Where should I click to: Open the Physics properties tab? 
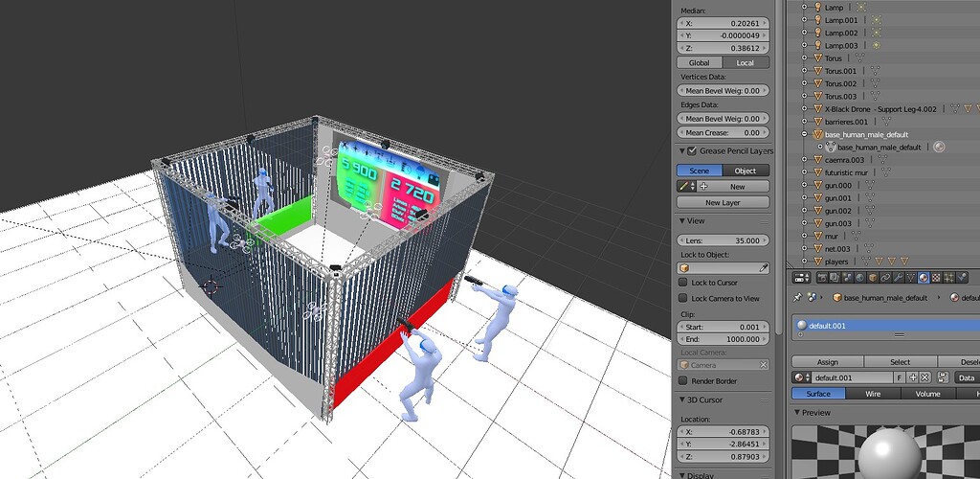click(x=962, y=278)
